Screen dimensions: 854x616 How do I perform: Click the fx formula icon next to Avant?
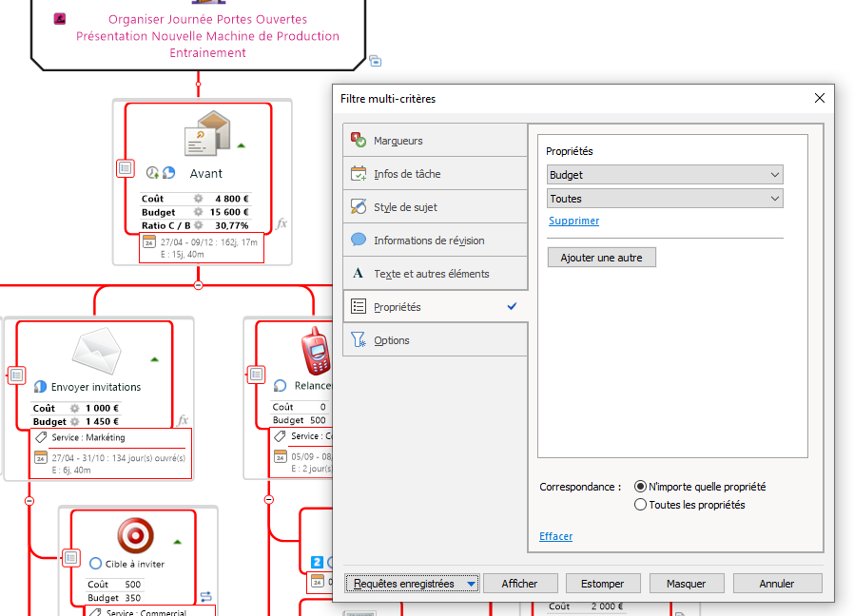coord(281,223)
